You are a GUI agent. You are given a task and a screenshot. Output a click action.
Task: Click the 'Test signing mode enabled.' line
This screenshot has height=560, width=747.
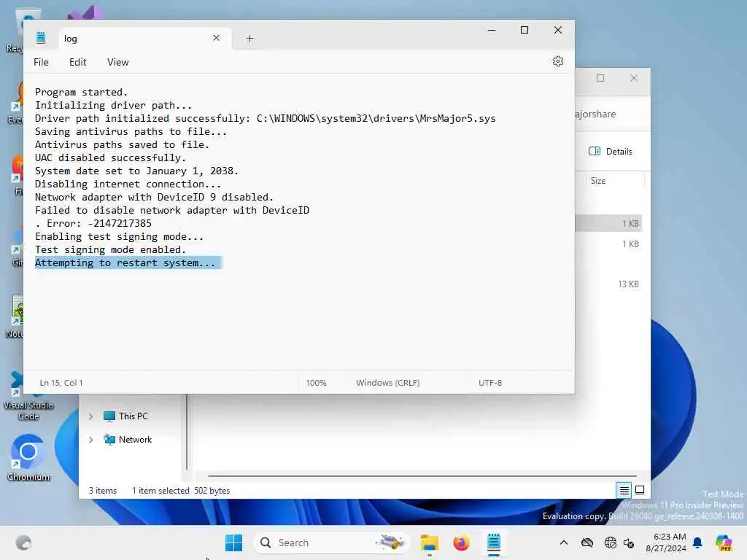click(x=111, y=249)
